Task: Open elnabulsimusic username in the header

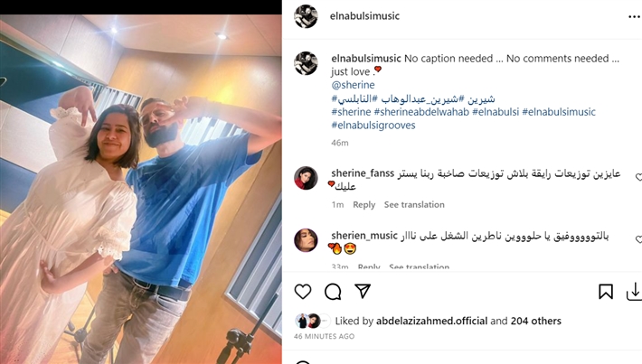Action: 364,16
